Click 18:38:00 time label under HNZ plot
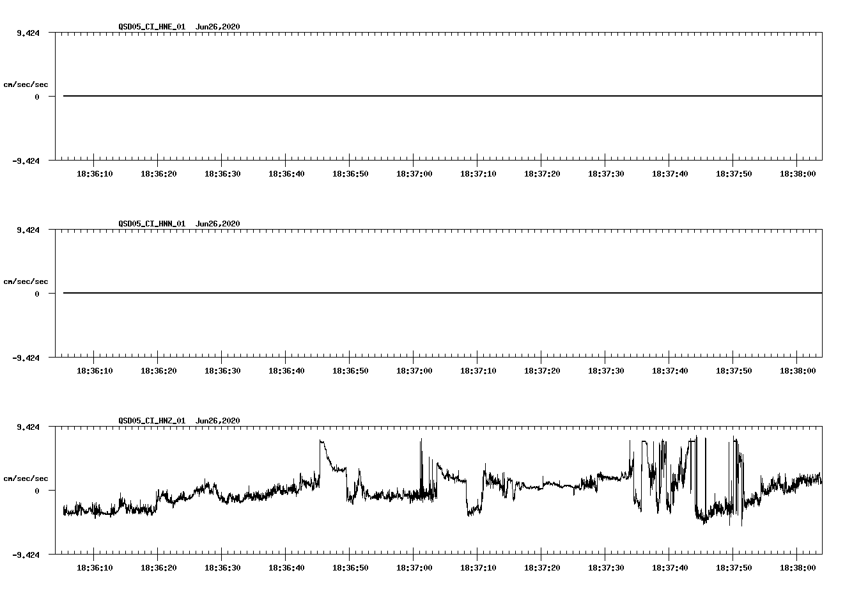 [x=798, y=568]
